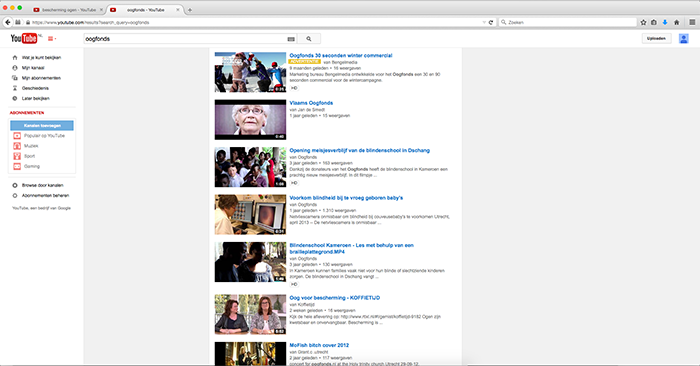Click the Abonnementen beheren gear icon

15,195
